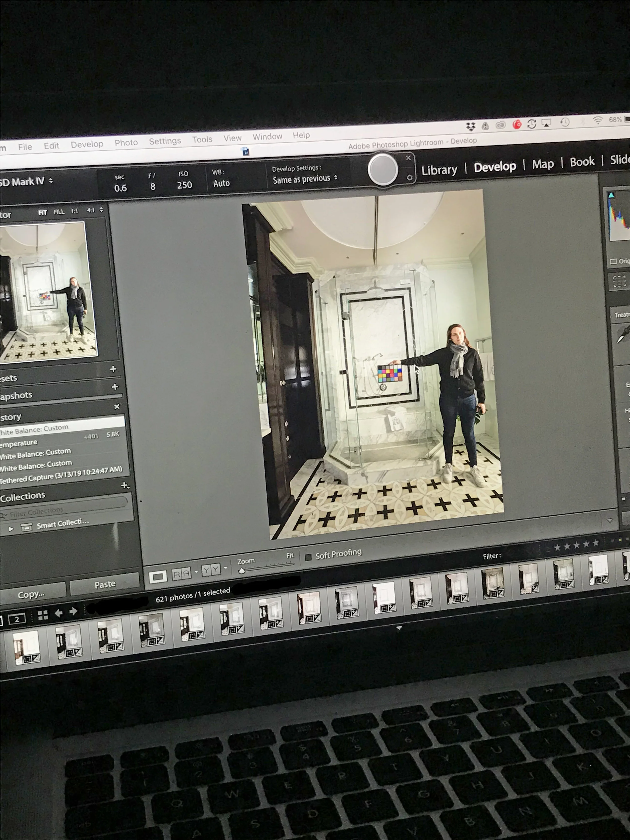630x840 pixels.
Task: Filter by the fifth rating star
Action: click(x=595, y=543)
